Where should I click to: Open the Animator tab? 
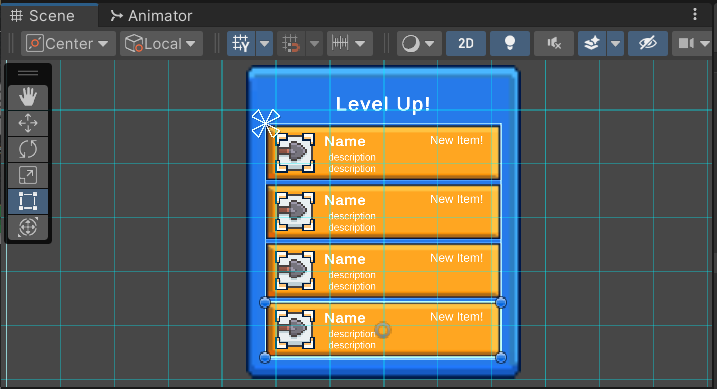[x=151, y=16]
